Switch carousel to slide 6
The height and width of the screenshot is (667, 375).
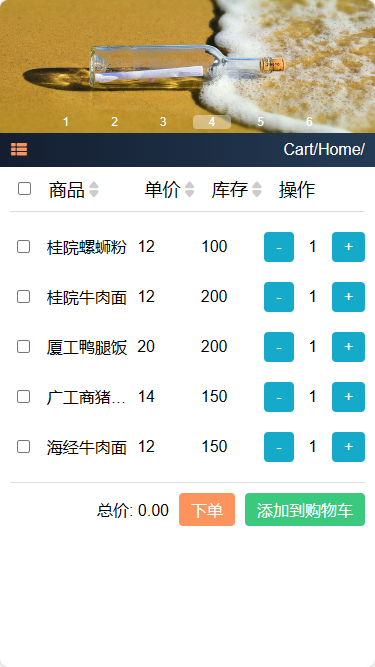310,122
